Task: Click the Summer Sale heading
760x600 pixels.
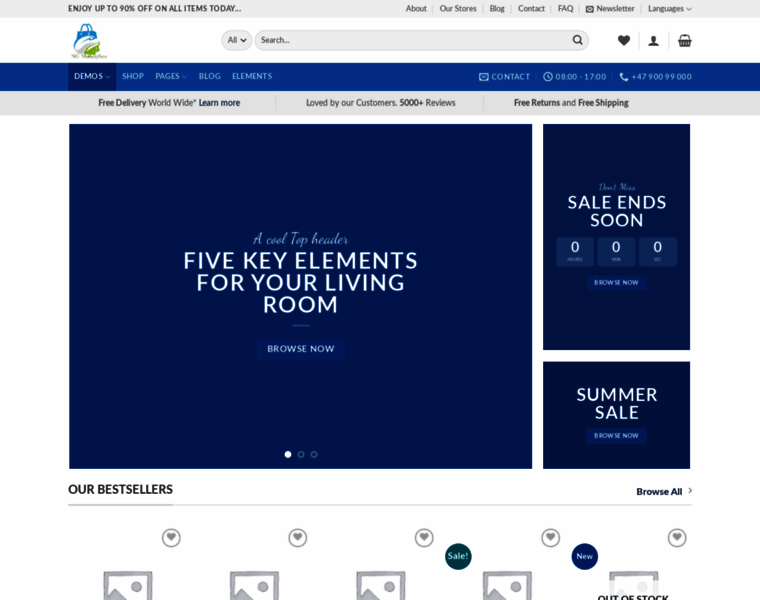Action: point(617,404)
